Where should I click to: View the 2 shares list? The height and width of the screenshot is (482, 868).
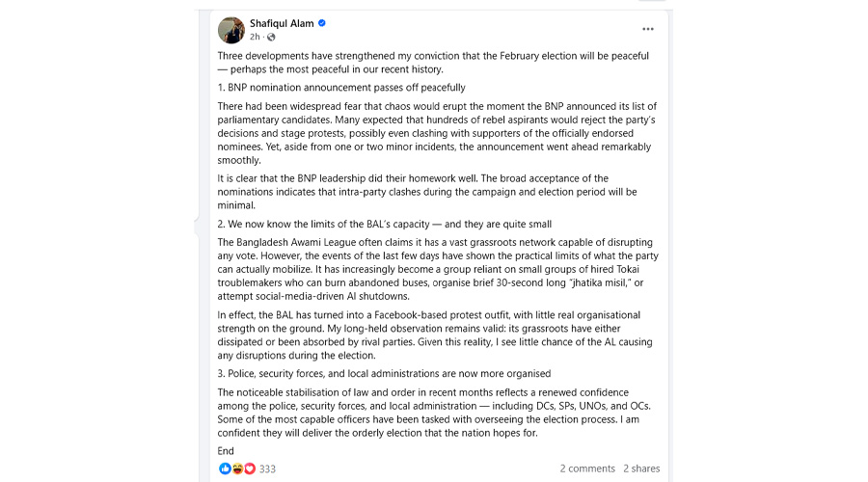(641, 469)
